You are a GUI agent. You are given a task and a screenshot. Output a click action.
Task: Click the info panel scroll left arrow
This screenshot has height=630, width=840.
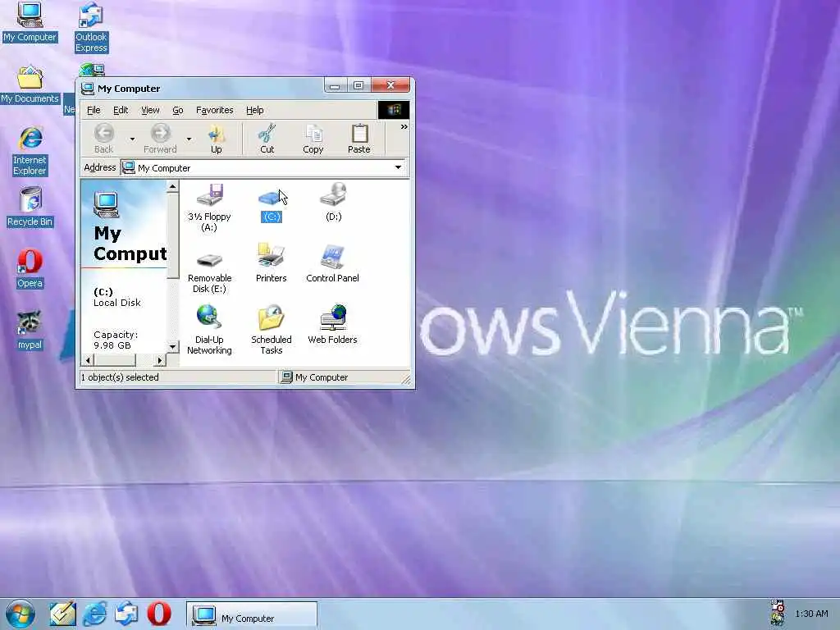pyautogui.click(x=88, y=360)
